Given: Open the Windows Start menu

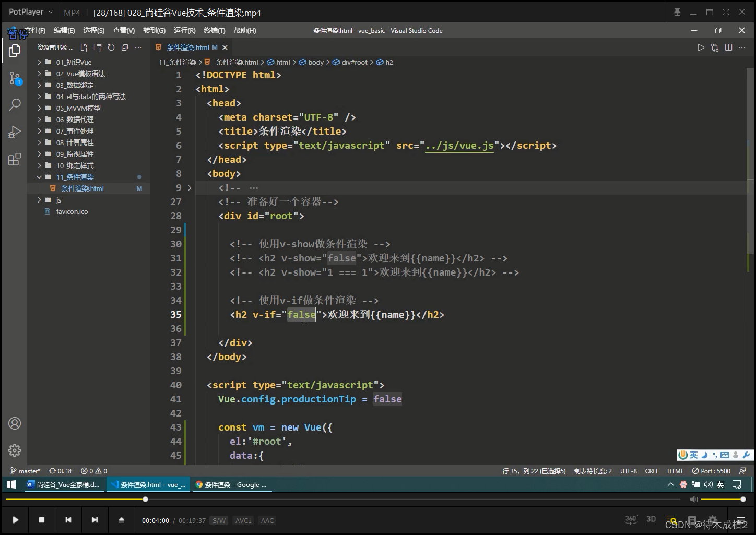Looking at the screenshot, I should [x=11, y=484].
